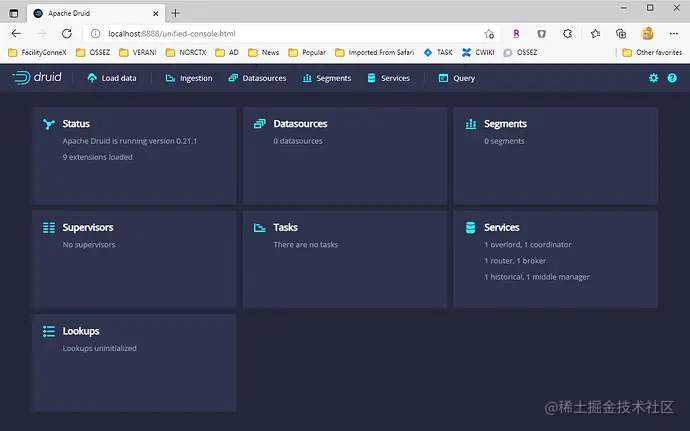This screenshot has width=690, height=431.
Task: Open the Services card
Action: click(x=556, y=259)
